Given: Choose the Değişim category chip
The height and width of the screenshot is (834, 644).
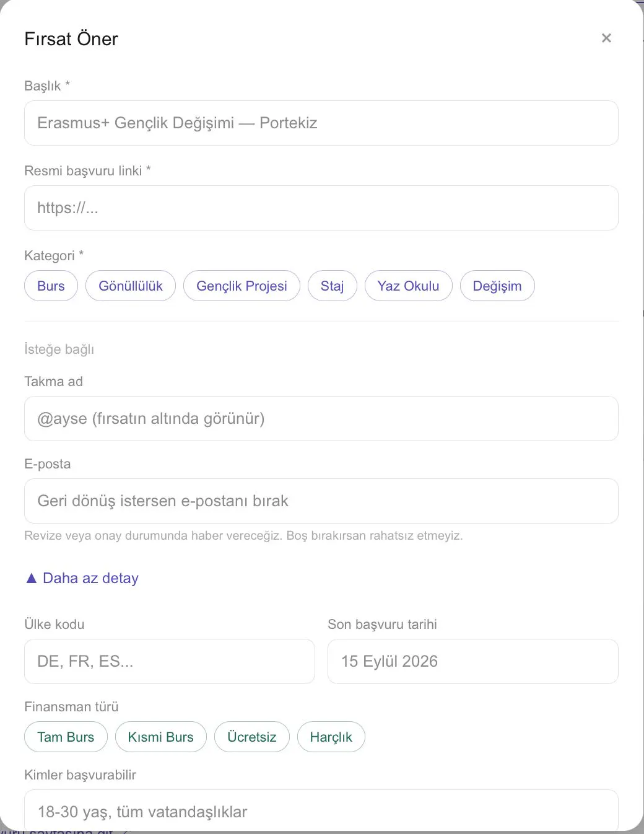Looking at the screenshot, I should [x=497, y=286].
